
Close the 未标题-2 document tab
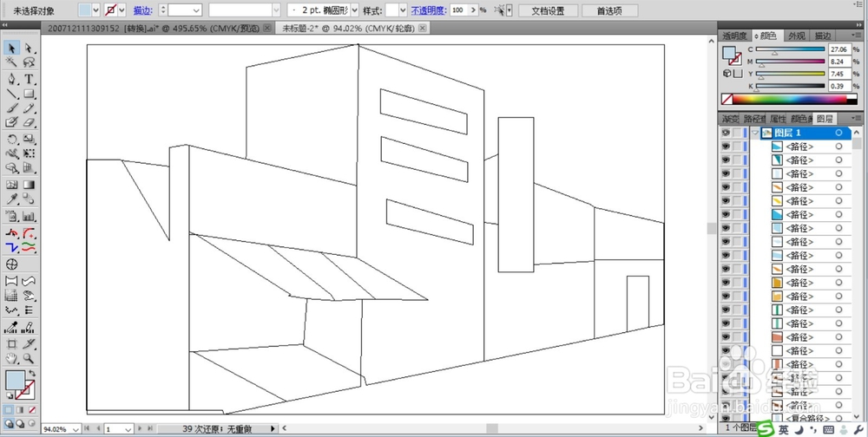(x=424, y=28)
